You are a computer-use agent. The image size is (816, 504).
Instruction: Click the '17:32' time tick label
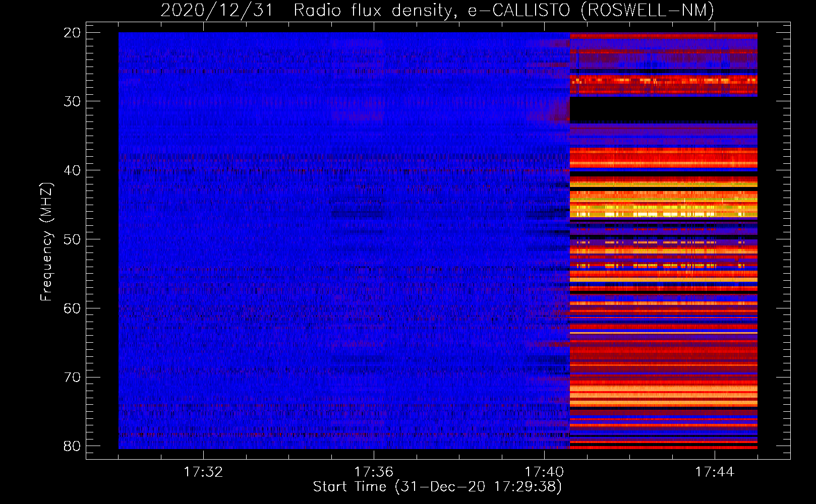click(203, 472)
